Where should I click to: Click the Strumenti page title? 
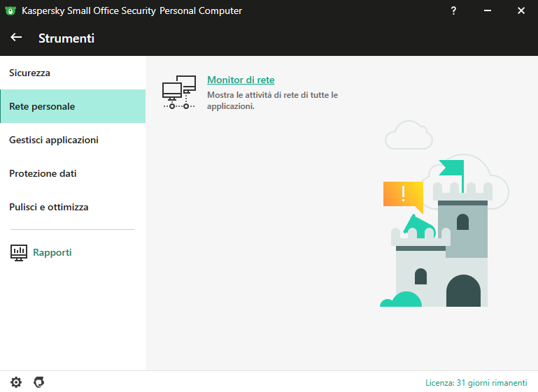[x=66, y=38]
